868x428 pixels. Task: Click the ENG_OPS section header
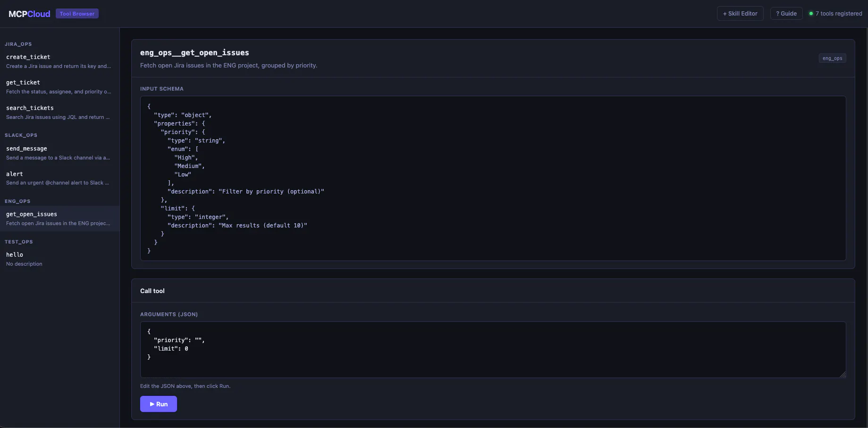[x=17, y=201]
